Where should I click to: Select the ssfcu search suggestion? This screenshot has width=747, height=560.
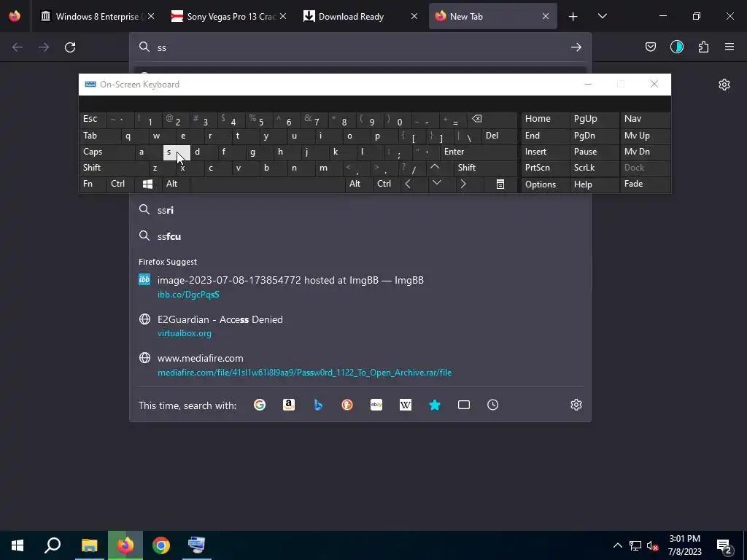coord(360,236)
